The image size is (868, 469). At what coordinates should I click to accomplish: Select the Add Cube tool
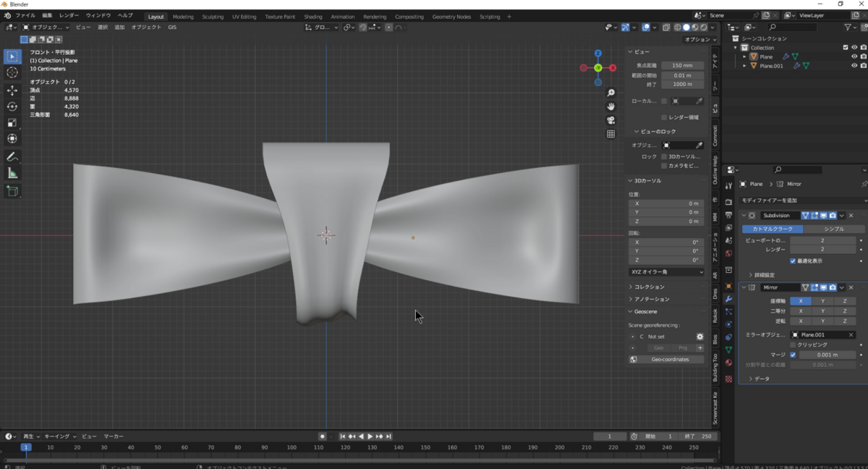click(x=12, y=191)
